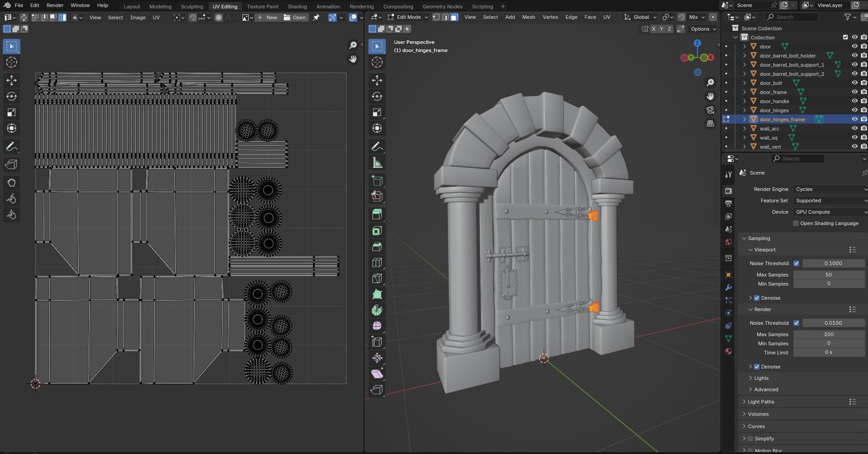This screenshot has height=454, width=868.
Task: Toggle X axis mirror in 3D viewport
Action: (653, 29)
